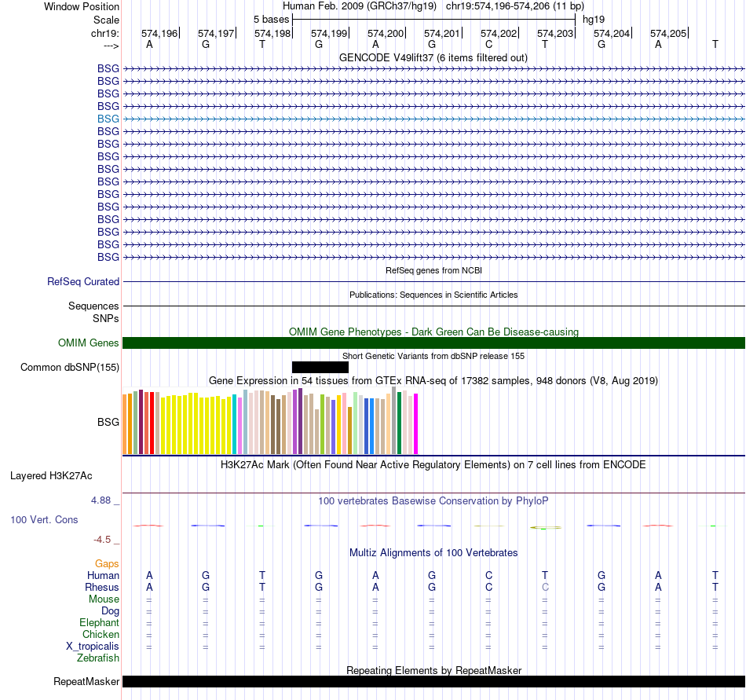Click 'Short Genetic Variants from dbSNP release 155' title
The image size is (746, 700).
point(433,356)
